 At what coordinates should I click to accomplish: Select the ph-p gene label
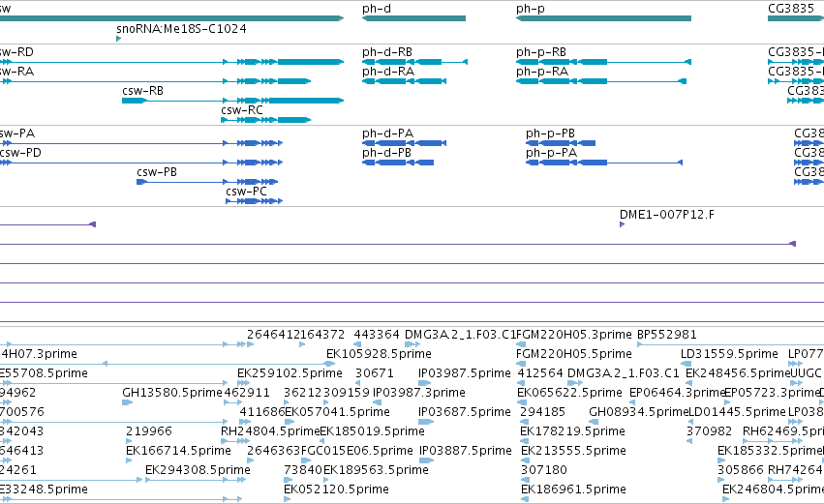[x=531, y=9]
